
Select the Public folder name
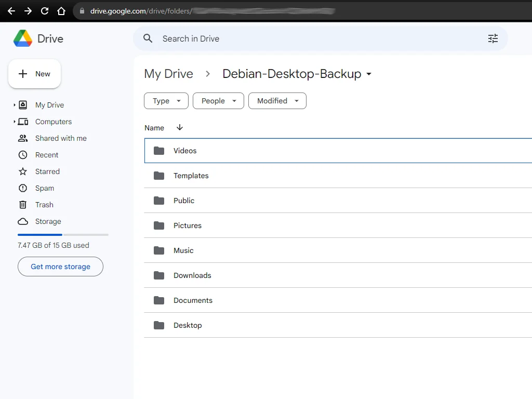(x=184, y=201)
